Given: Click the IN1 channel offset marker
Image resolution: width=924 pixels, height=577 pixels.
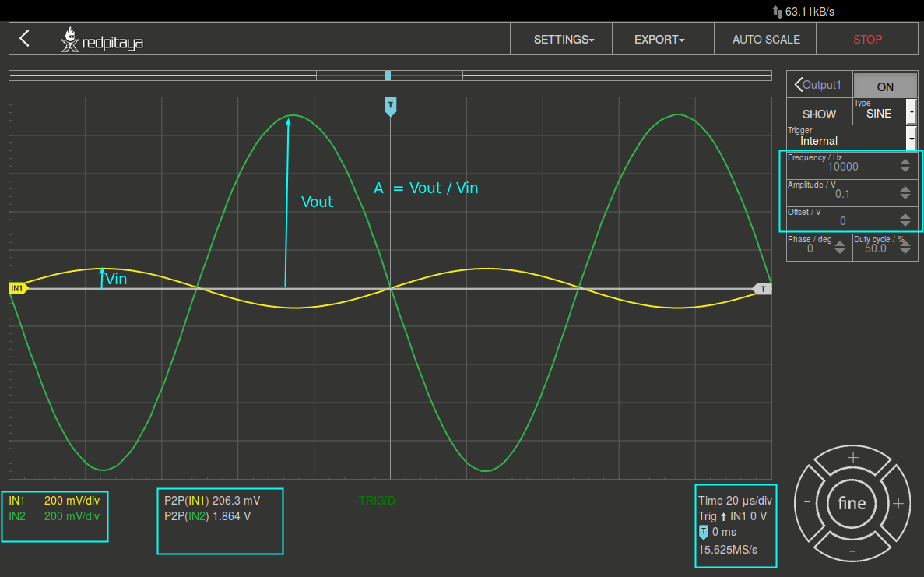Looking at the screenshot, I should (x=18, y=288).
